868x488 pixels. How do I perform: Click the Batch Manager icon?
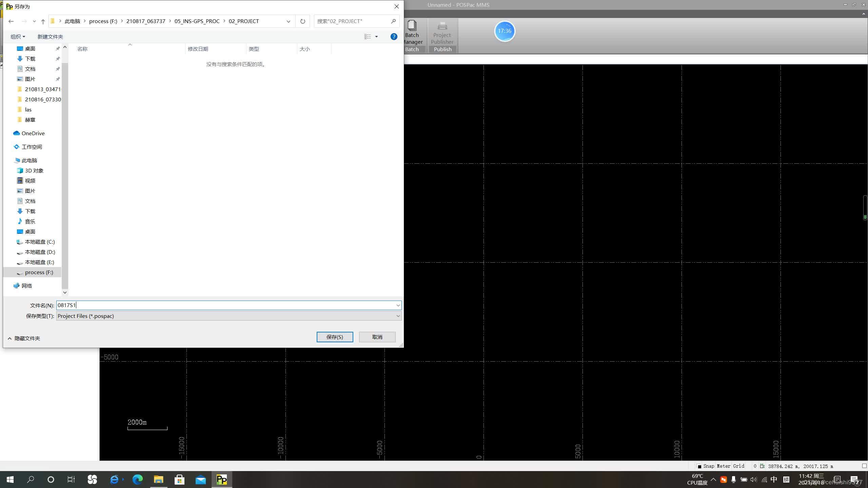click(x=412, y=26)
